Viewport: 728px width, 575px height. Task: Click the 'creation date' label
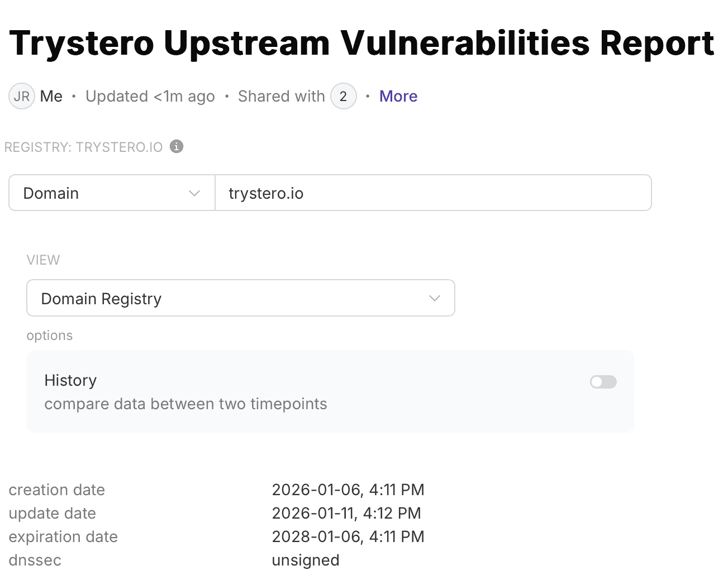click(57, 490)
